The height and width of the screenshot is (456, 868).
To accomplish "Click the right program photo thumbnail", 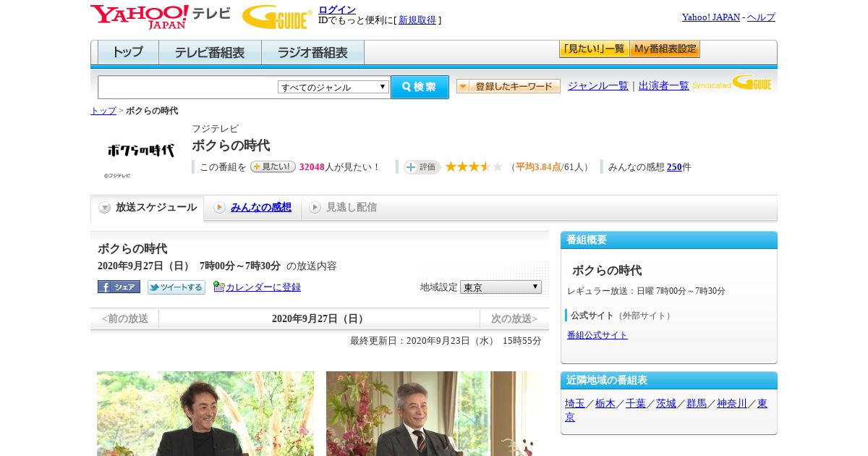I will coord(434,413).
